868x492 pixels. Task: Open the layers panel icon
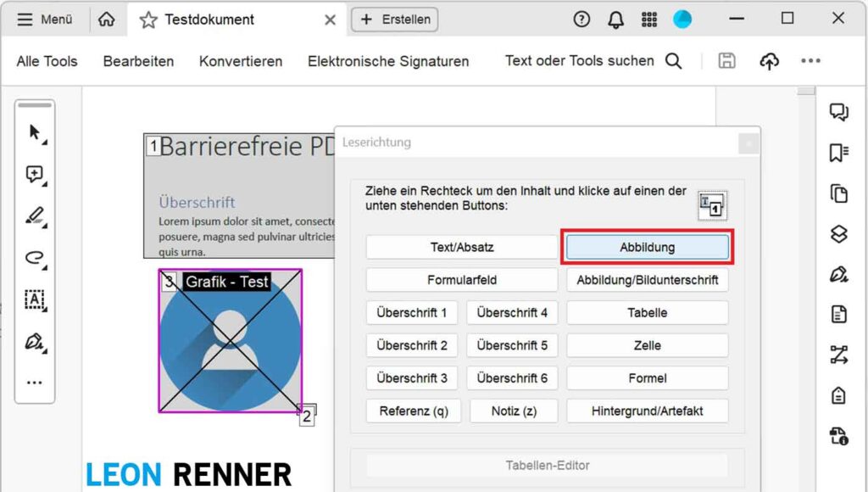(838, 234)
